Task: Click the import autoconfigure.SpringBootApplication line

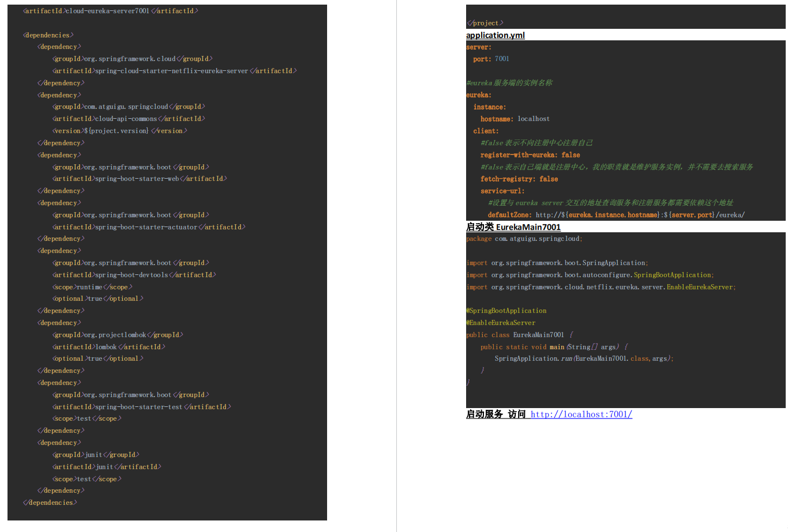Action: (x=590, y=275)
